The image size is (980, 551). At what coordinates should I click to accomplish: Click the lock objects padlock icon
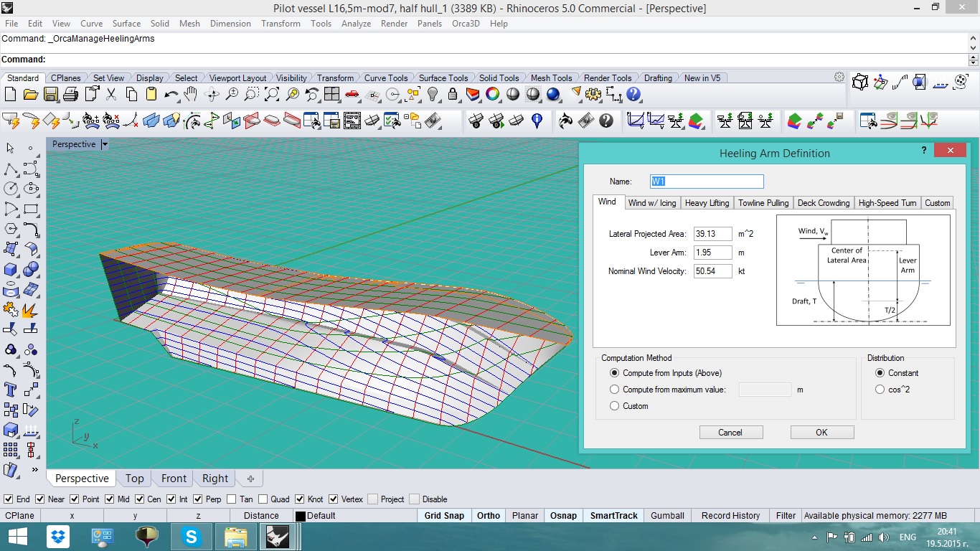453,94
